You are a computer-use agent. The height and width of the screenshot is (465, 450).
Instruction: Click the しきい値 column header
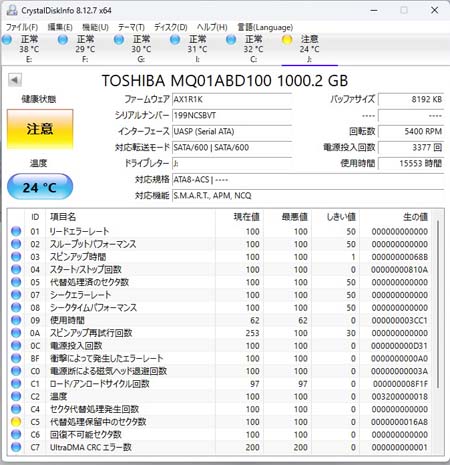[341, 217]
